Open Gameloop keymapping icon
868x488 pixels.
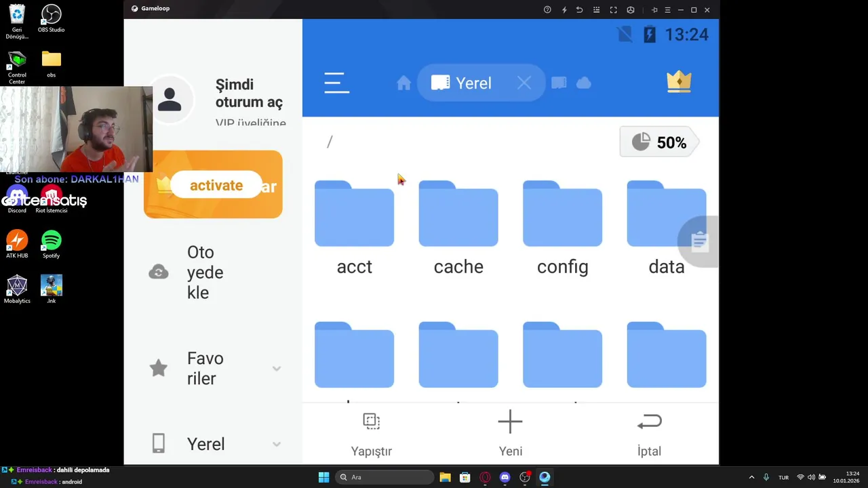[597, 9]
